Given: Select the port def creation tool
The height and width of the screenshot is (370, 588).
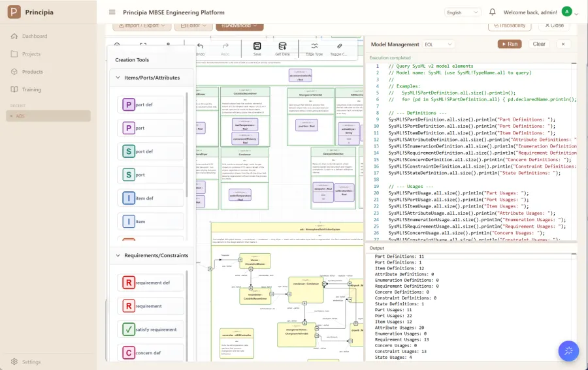Looking at the screenshot, I should pos(150,151).
